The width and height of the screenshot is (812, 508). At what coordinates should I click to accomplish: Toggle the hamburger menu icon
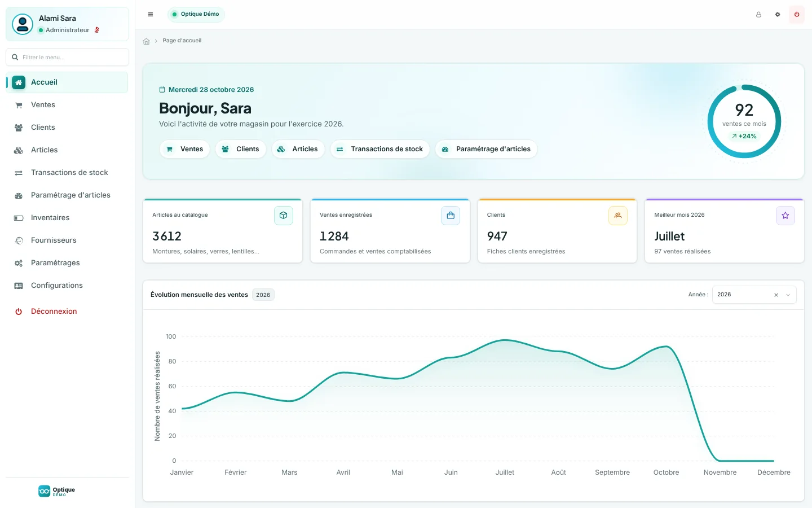pos(151,15)
